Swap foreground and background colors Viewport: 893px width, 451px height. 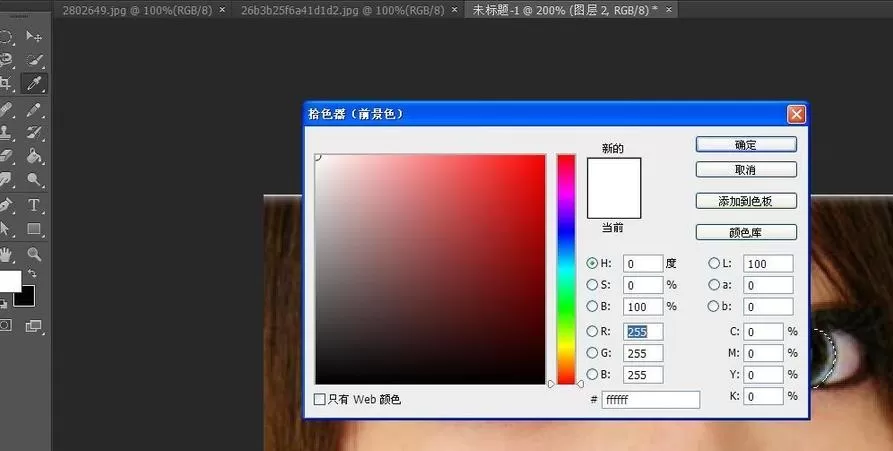[32, 274]
